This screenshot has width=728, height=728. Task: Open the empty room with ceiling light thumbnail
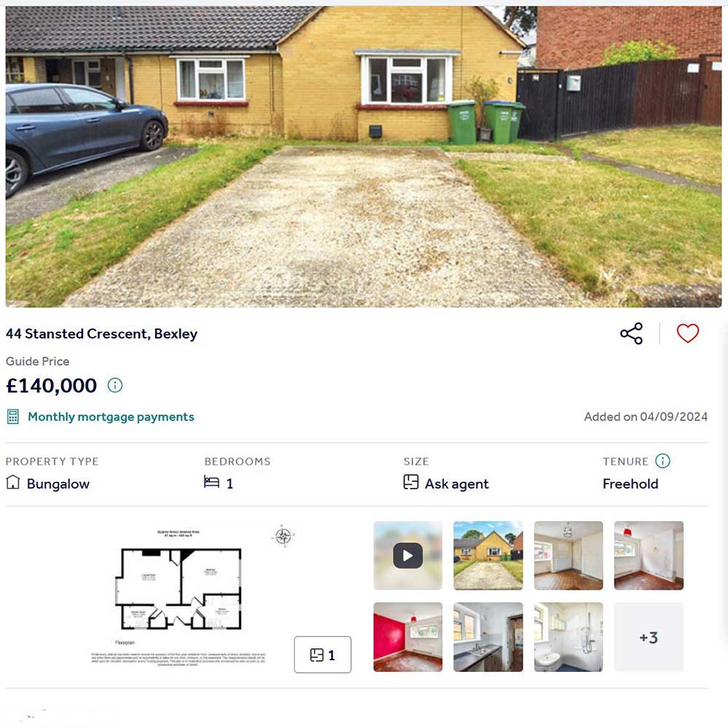(x=569, y=555)
